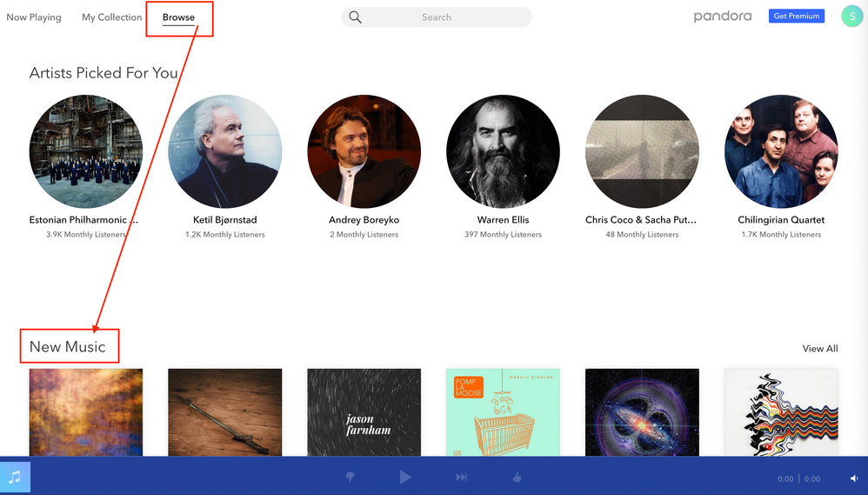Select the Warren Ellis artist portrait
The height and width of the screenshot is (495, 868).
click(503, 151)
